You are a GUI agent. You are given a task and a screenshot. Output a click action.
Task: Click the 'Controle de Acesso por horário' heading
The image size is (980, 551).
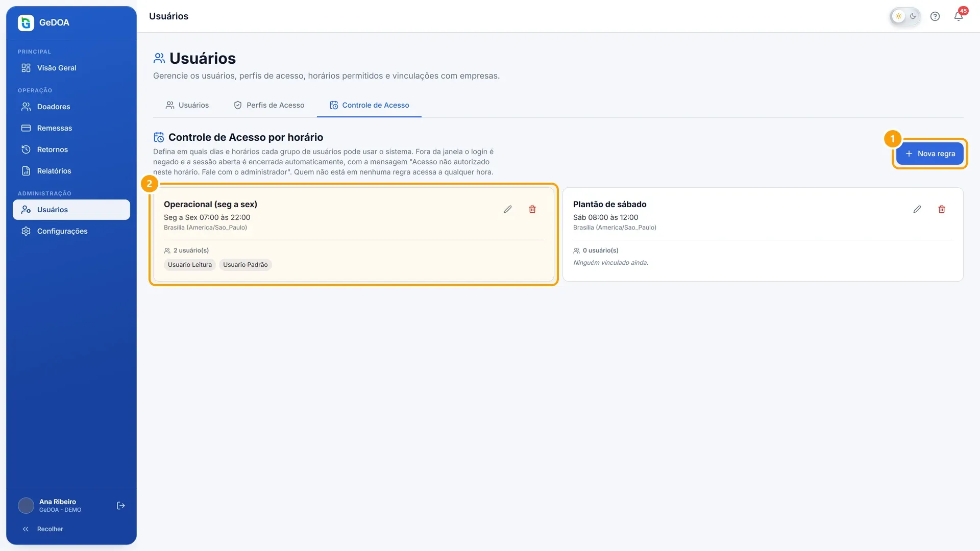click(246, 137)
